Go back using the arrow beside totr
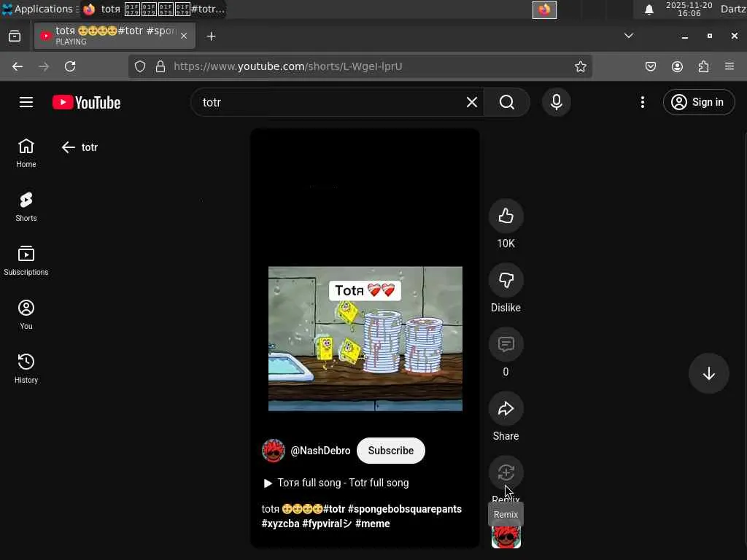Image resolution: width=747 pixels, height=560 pixels. 68,147
